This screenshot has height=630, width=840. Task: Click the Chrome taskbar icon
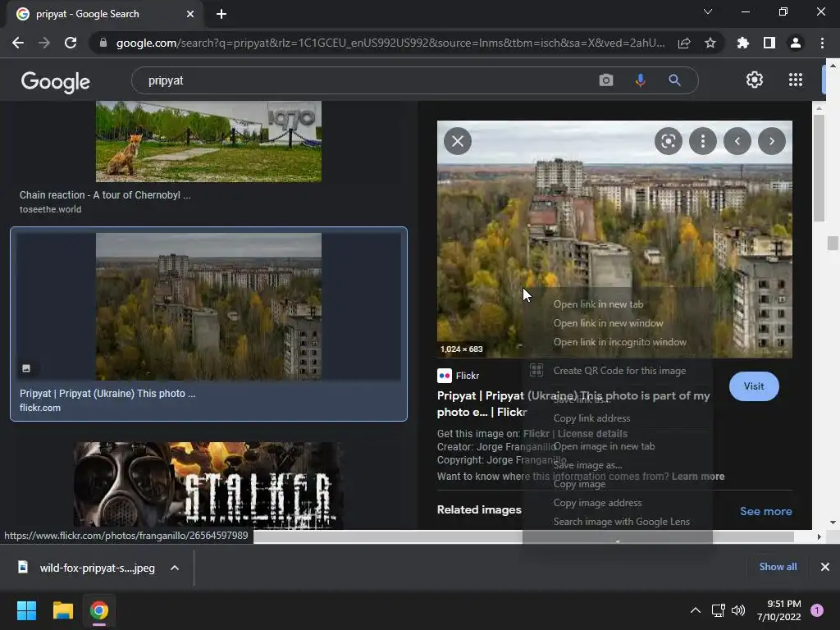[98, 610]
